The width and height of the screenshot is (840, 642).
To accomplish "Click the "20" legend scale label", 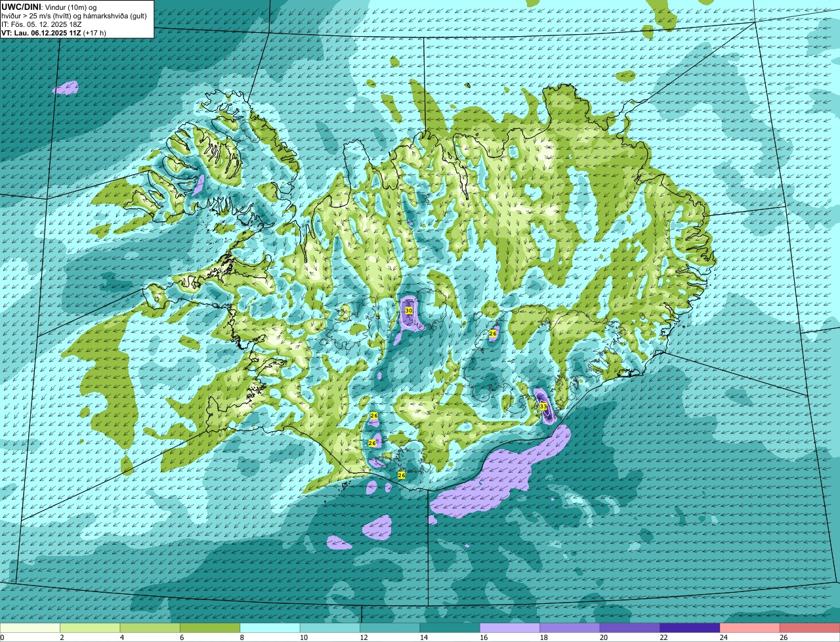I will (x=602, y=637).
